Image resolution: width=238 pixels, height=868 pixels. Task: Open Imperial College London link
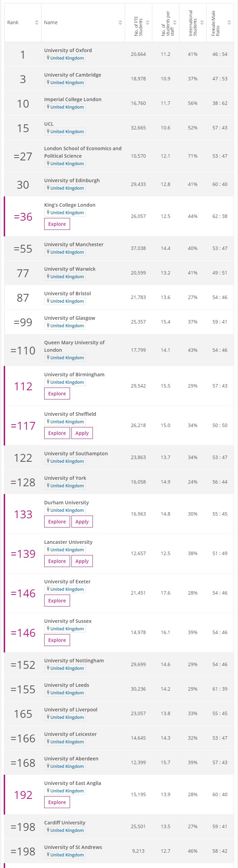point(73,99)
